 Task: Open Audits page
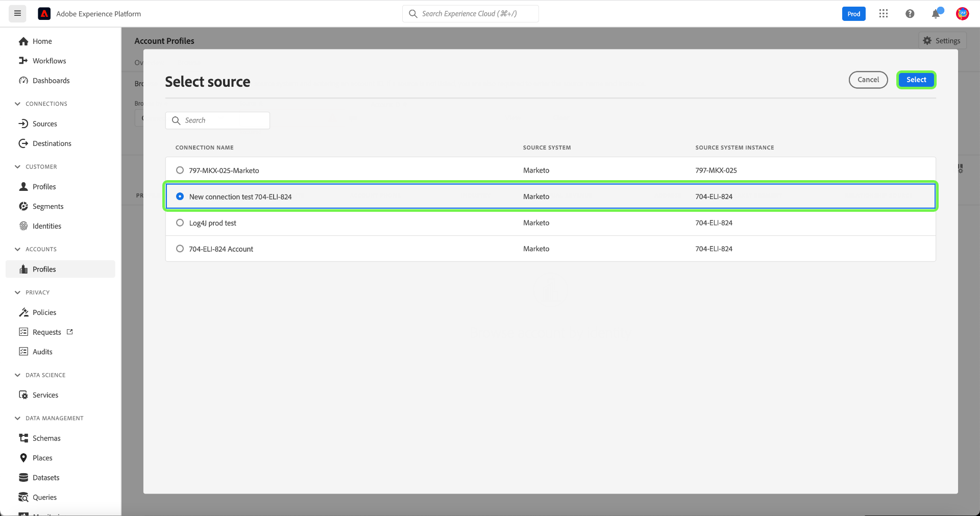[x=42, y=352]
